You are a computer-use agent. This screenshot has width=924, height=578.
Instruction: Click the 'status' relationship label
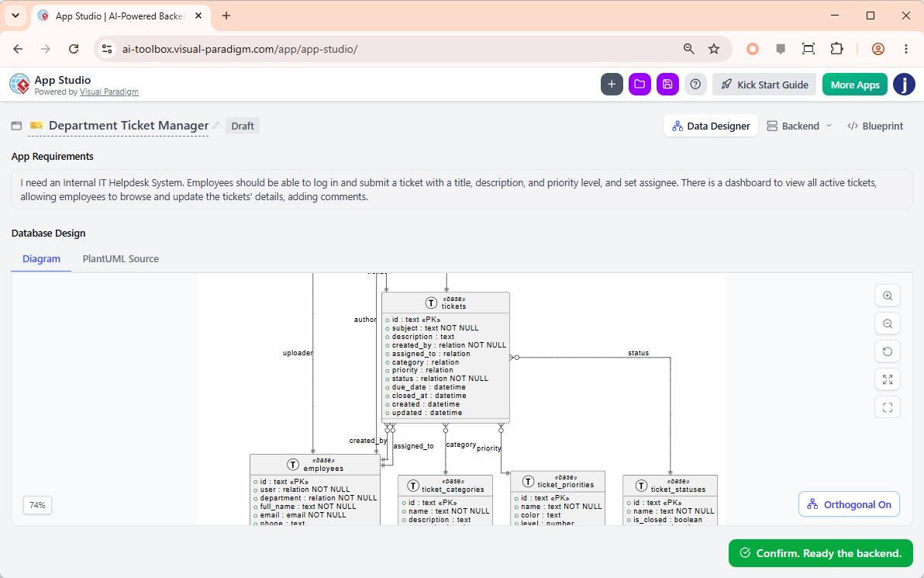[x=638, y=353]
